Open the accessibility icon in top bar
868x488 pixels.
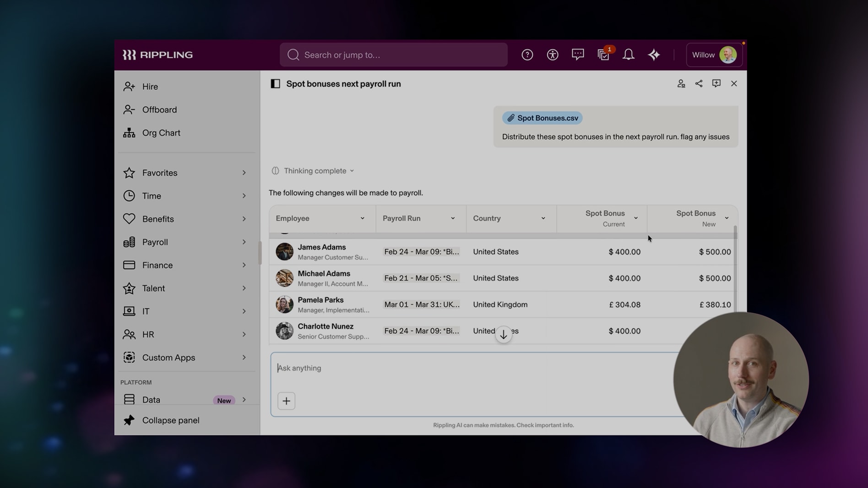552,55
